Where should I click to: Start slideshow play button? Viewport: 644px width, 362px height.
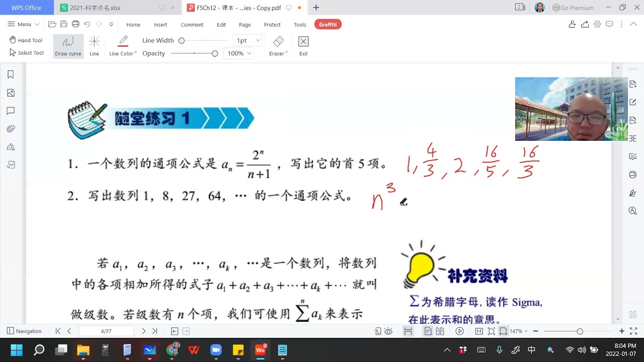coord(459,331)
